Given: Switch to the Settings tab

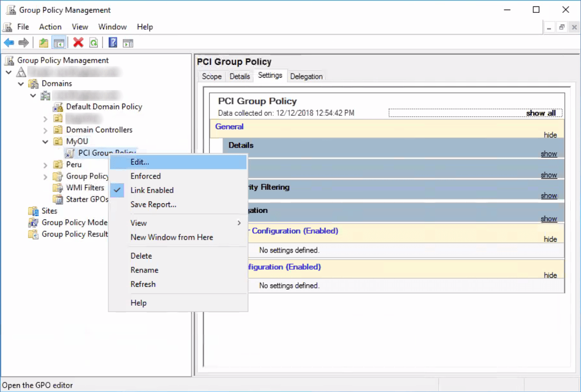Looking at the screenshot, I should tap(270, 75).
